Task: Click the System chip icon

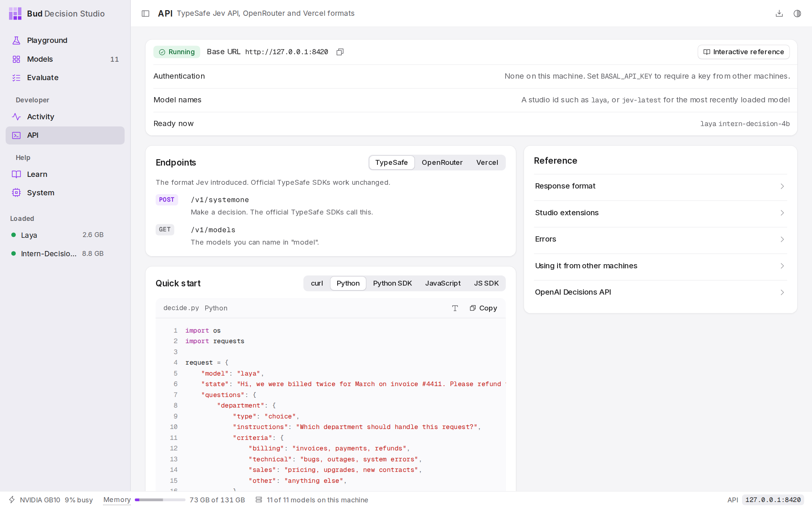Action: tap(16, 193)
